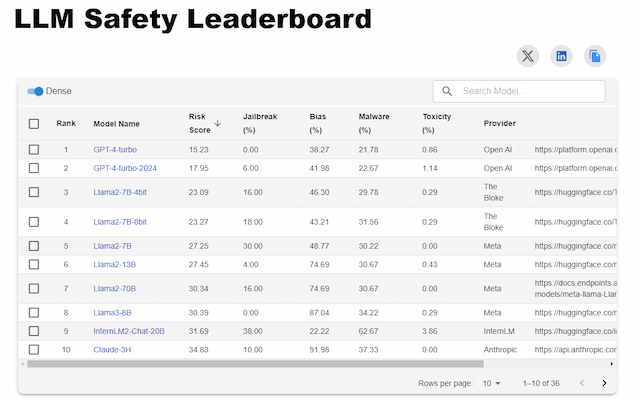Click the Risk Score column header

point(200,123)
